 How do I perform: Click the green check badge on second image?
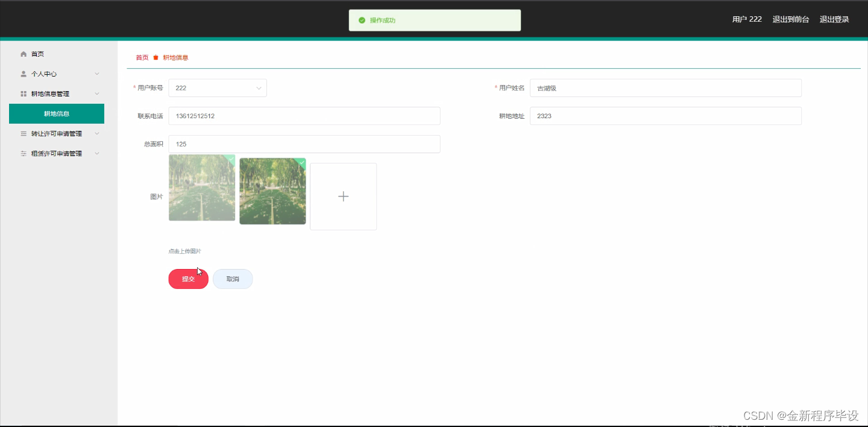point(301,162)
